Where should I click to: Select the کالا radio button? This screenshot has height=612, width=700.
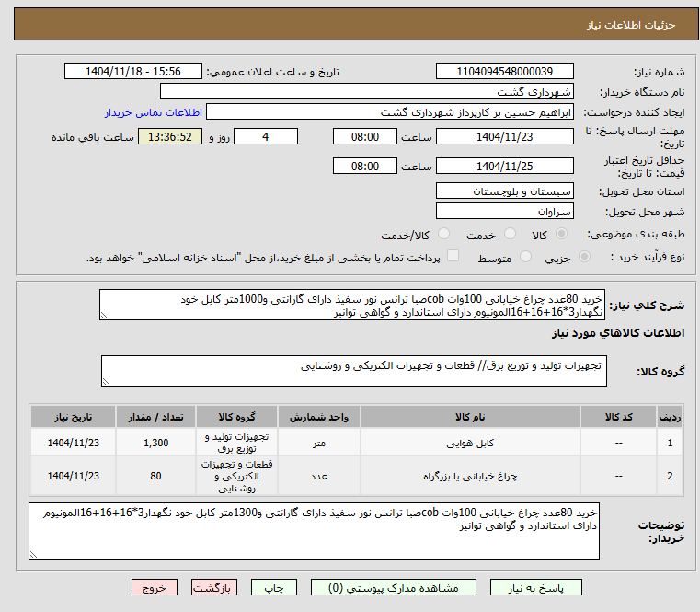click(561, 234)
